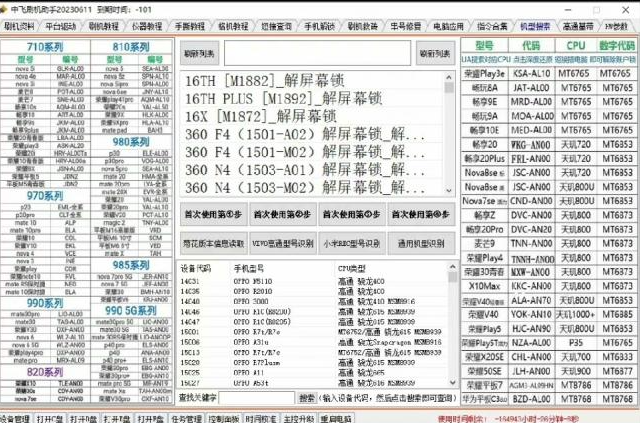Select device row 14C31
The width and height of the screenshot is (640, 423).
(312, 281)
